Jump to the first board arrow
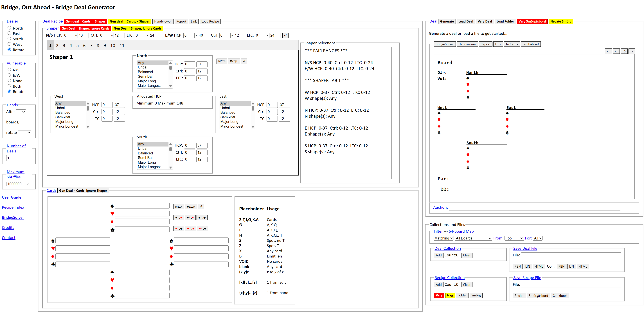Image resolution: width=644 pixels, height=313 pixels. point(608,51)
